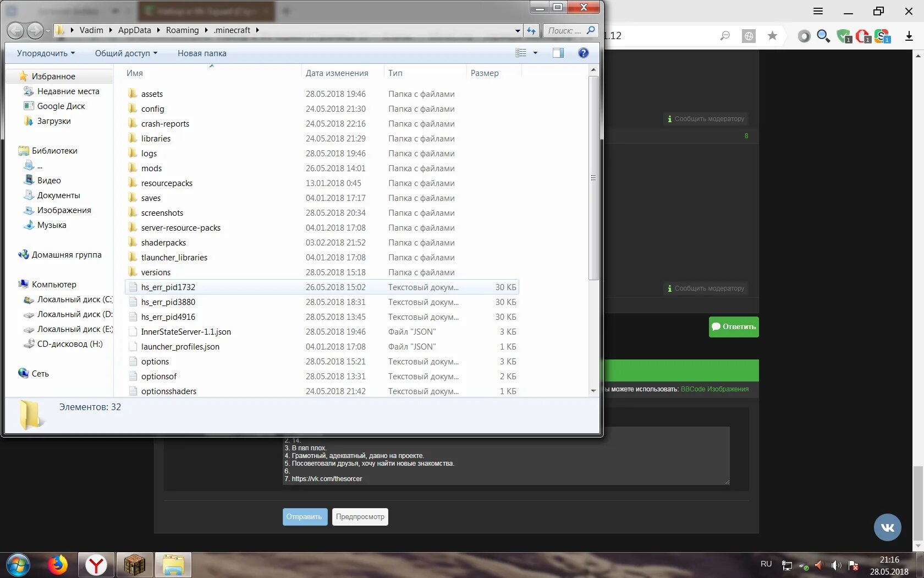Select the resourcepacks folder
The width and height of the screenshot is (924, 578).
pos(167,183)
